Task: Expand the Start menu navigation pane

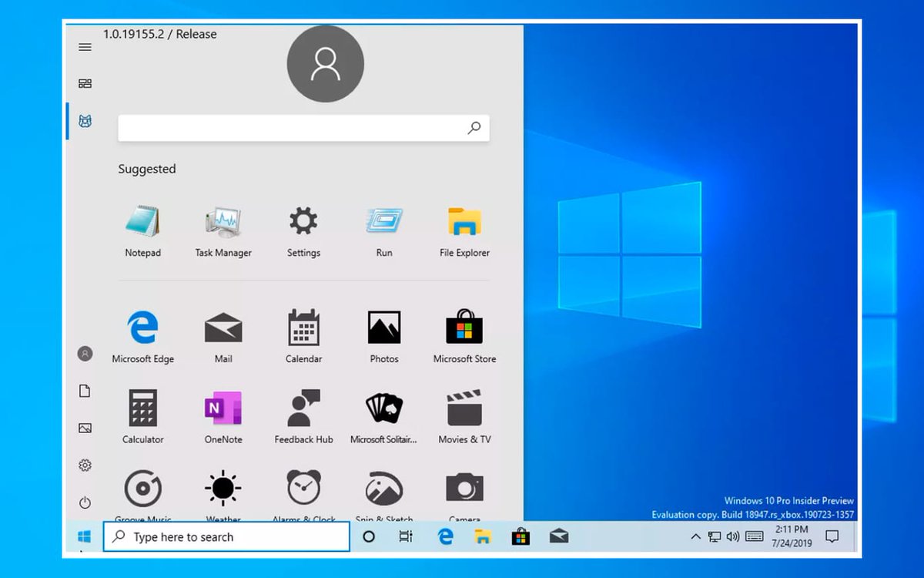Action: tap(85, 47)
